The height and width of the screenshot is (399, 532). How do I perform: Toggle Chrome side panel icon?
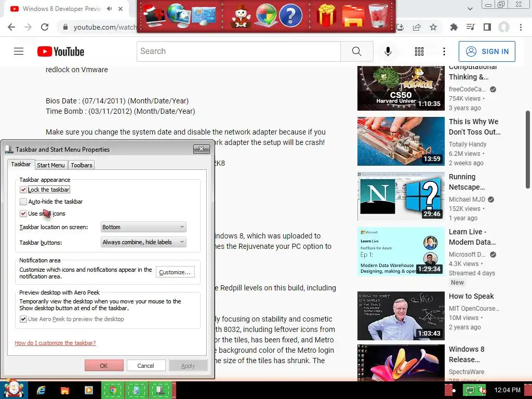[x=487, y=27]
